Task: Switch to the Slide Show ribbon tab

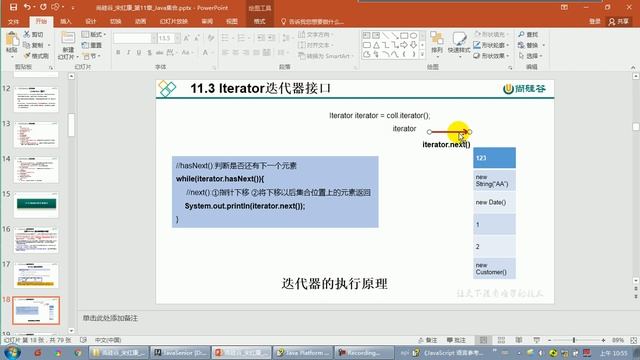Action: click(x=173, y=21)
